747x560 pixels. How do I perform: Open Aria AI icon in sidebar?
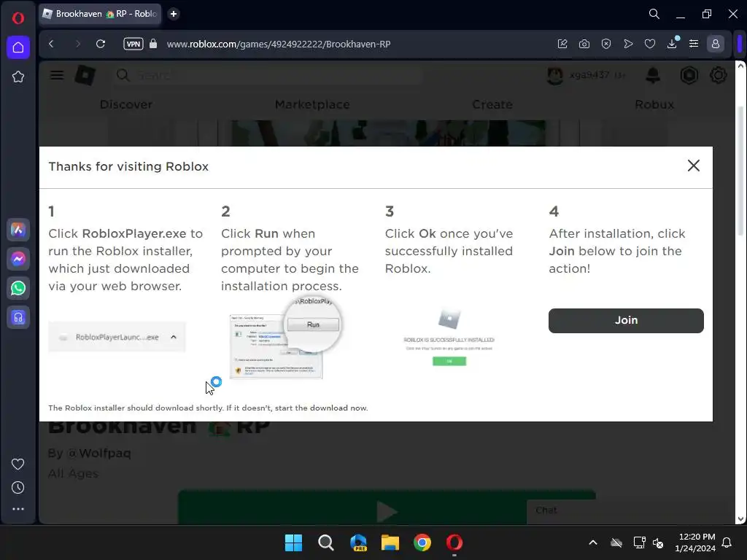pos(18,230)
